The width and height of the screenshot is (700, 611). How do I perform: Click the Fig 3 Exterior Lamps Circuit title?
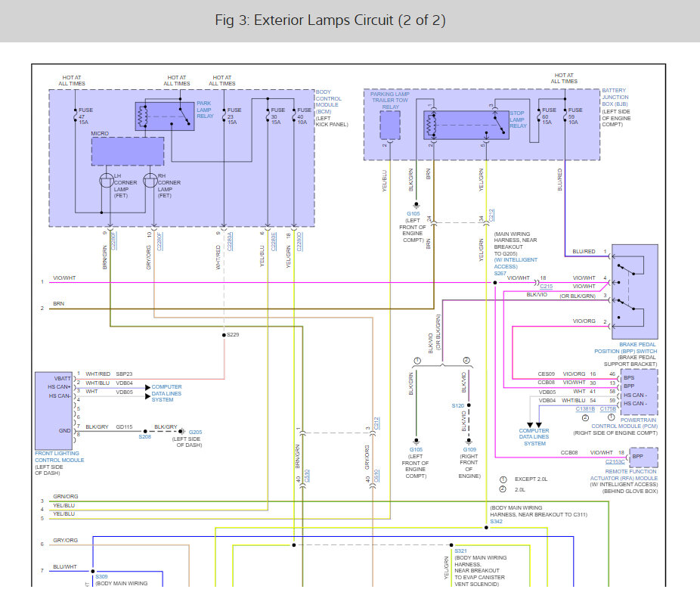(330, 20)
